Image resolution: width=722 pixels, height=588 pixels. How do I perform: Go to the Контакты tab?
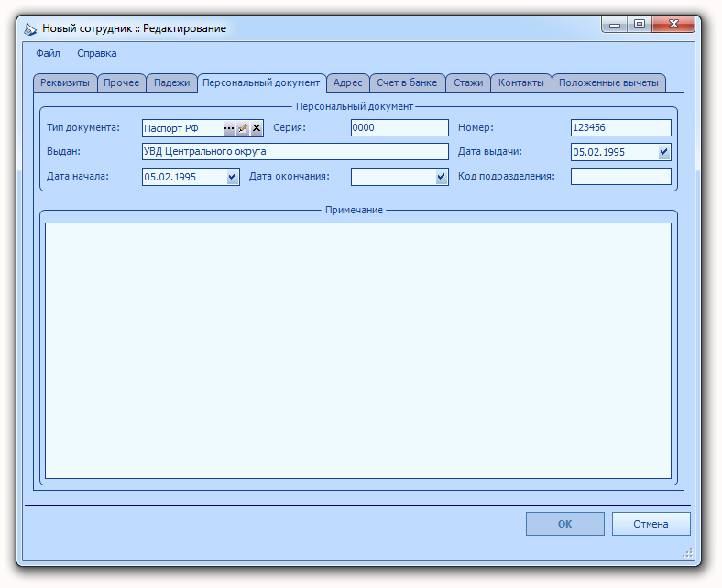tap(521, 82)
